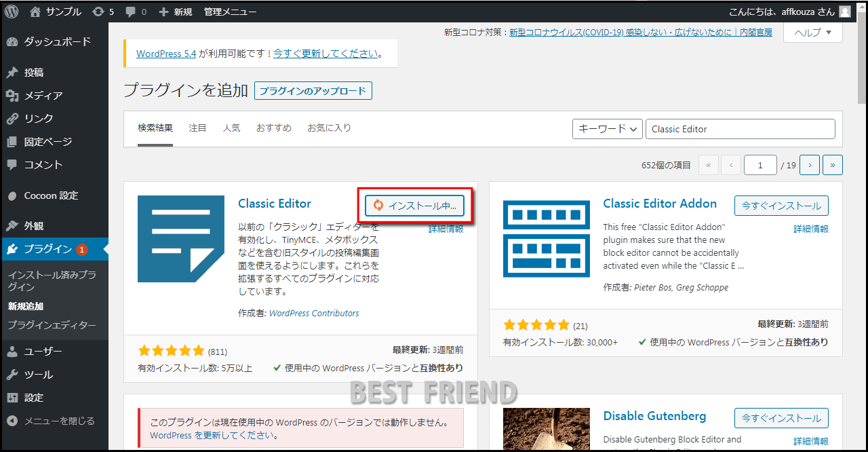
Task: Click Classic Editor Addon star rating
Action: (536, 325)
